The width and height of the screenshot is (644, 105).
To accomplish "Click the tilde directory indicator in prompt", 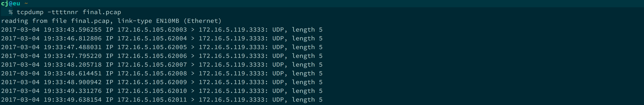I will pyautogui.click(x=26, y=3).
